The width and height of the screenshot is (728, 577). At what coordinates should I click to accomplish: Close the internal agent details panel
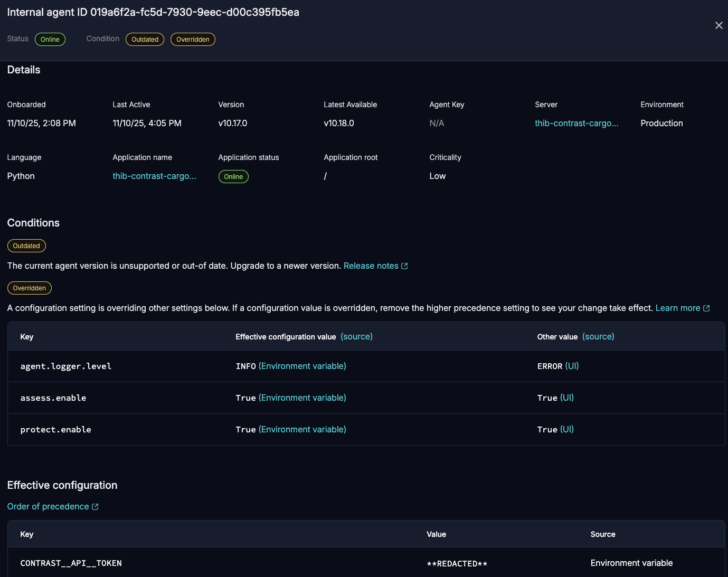tap(718, 25)
